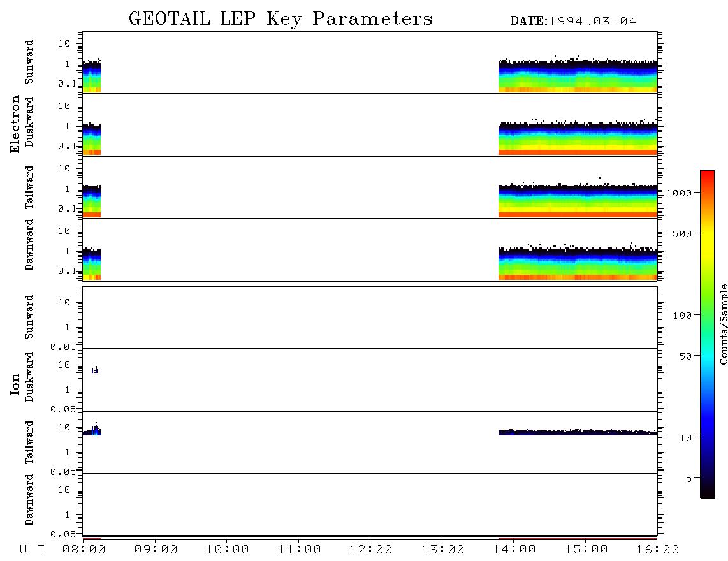Click the 'GEOTAIL LEP Key Parameters' title
The height and width of the screenshot is (561, 728).
click(280, 19)
